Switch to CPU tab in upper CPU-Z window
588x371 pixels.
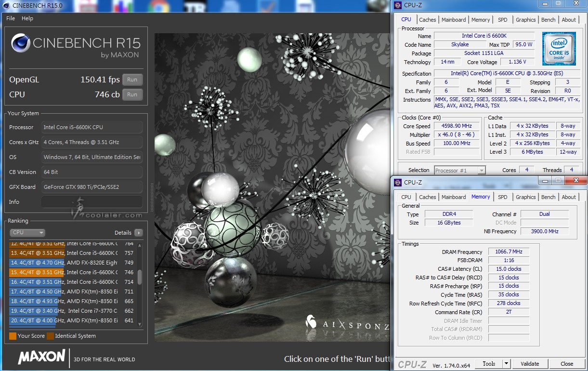click(x=406, y=20)
